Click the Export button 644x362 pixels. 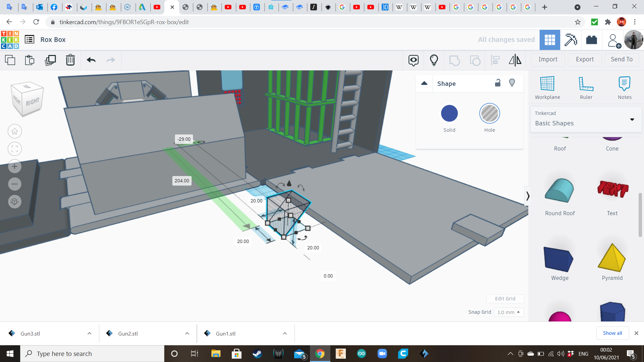click(585, 59)
